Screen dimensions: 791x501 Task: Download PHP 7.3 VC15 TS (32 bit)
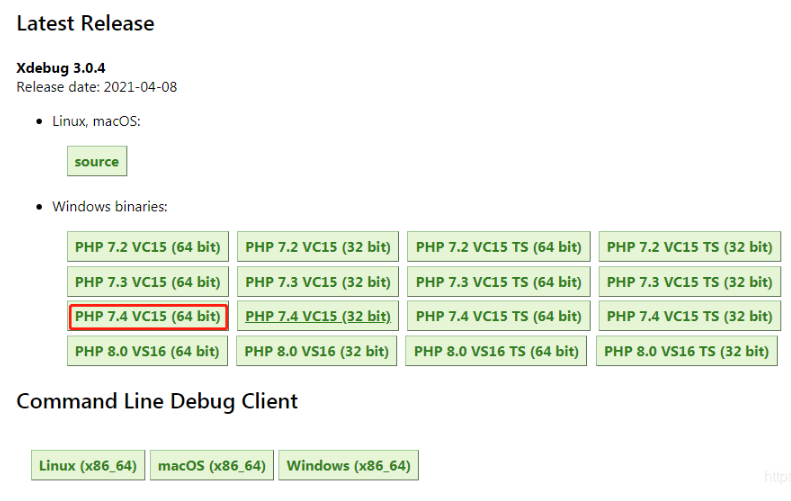coord(690,281)
